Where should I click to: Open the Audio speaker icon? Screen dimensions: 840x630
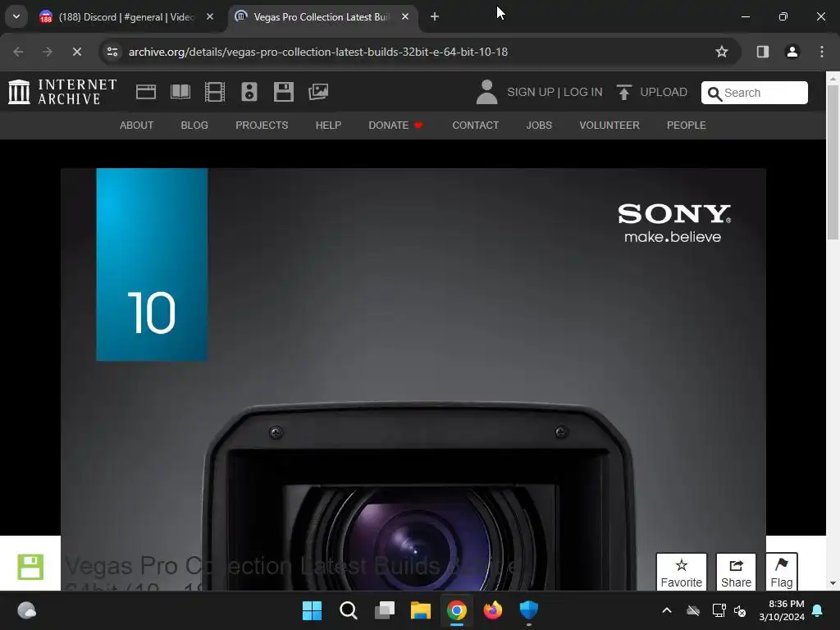coord(249,92)
